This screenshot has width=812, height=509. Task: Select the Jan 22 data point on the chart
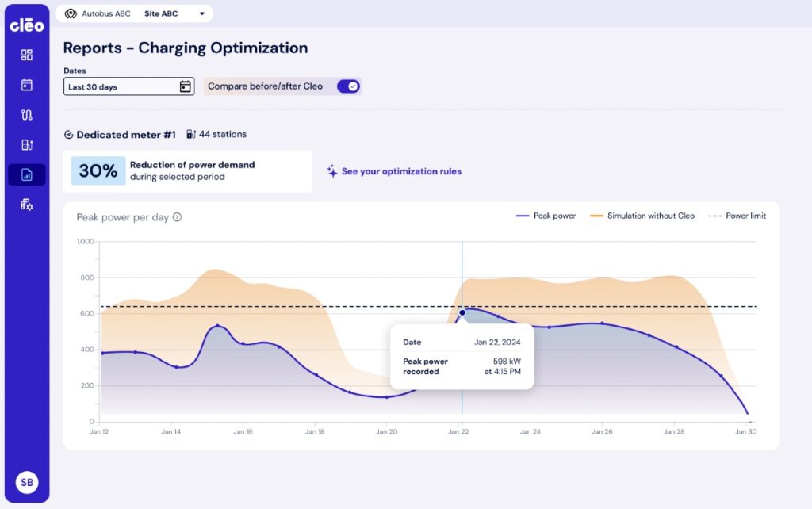462,313
